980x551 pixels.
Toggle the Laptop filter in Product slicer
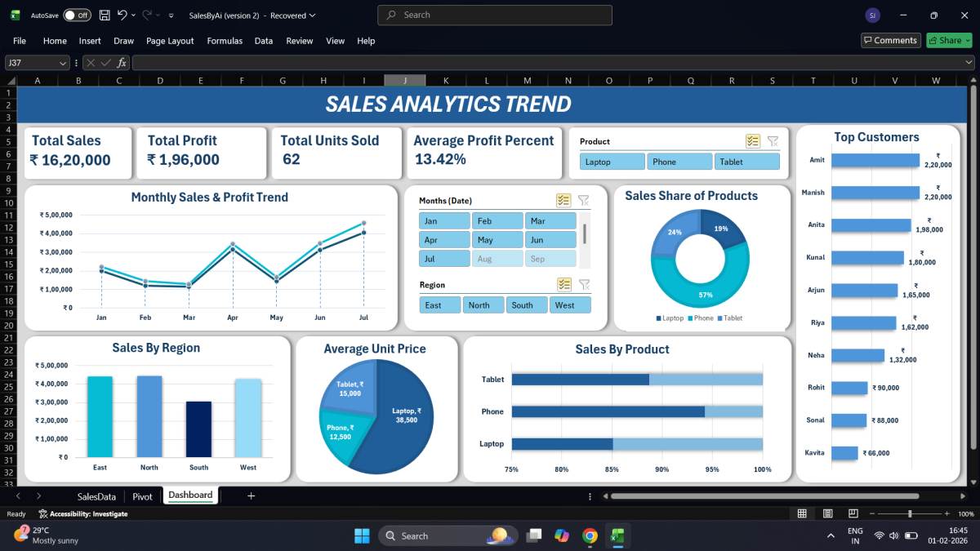612,162
